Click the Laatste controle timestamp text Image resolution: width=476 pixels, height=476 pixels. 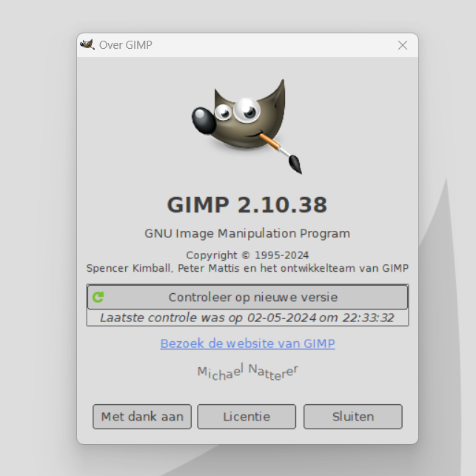pyautogui.click(x=247, y=318)
